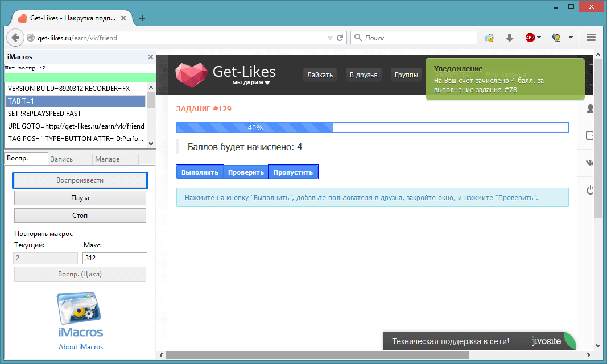Click the ЗАДАНИЕ #129 heading
This screenshot has width=607, height=364.
(x=204, y=109)
